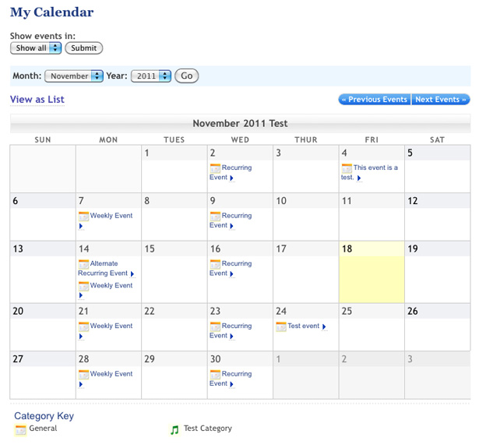Screen dimensions: 479x448
Task: Click the 'November 2011 Test' calendar caption
Action: point(240,123)
